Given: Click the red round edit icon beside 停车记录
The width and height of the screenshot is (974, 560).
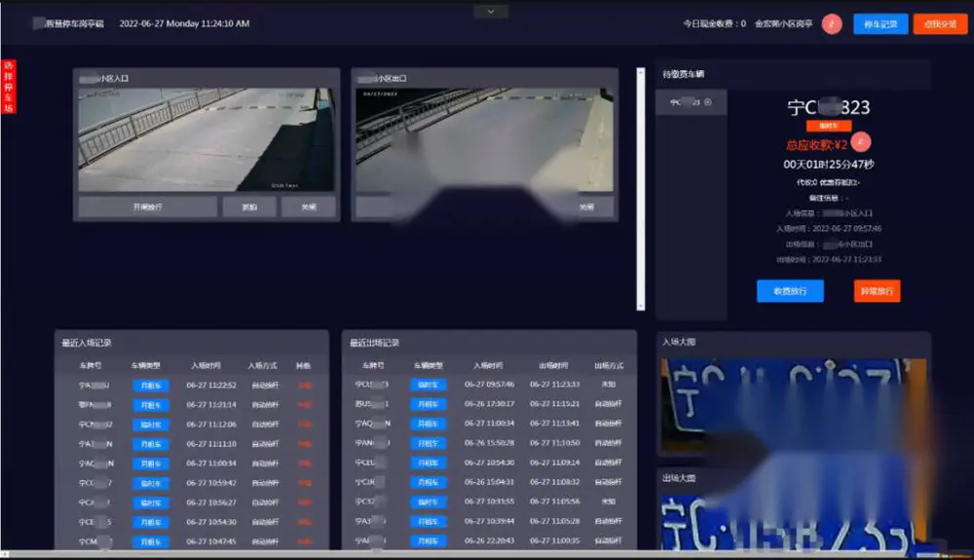Looking at the screenshot, I should (x=832, y=24).
